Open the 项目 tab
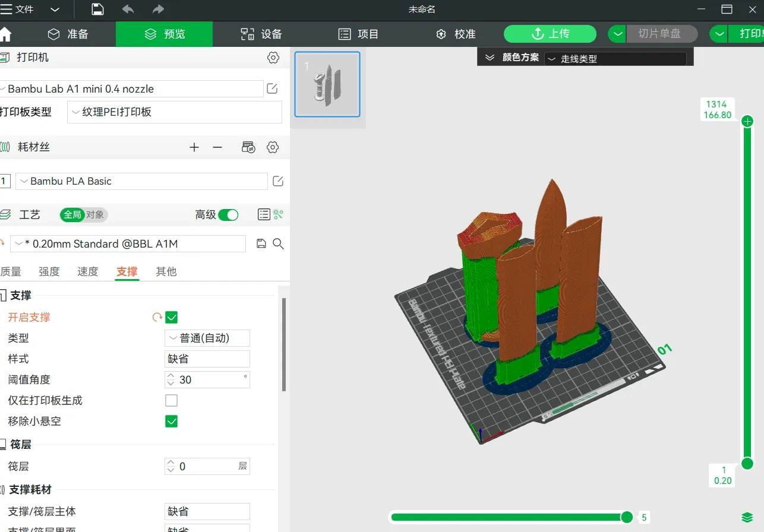This screenshot has width=764, height=532. tap(358, 34)
